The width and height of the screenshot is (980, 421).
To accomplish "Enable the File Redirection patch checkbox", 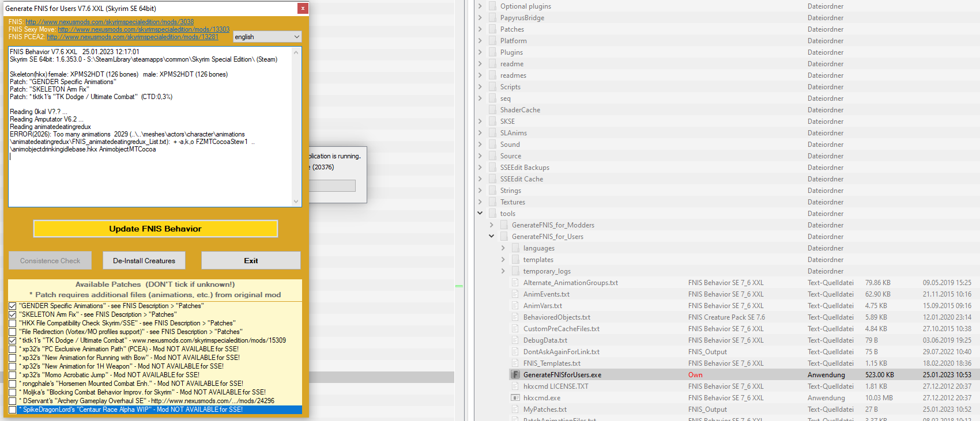I will click(x=12, y=332).
